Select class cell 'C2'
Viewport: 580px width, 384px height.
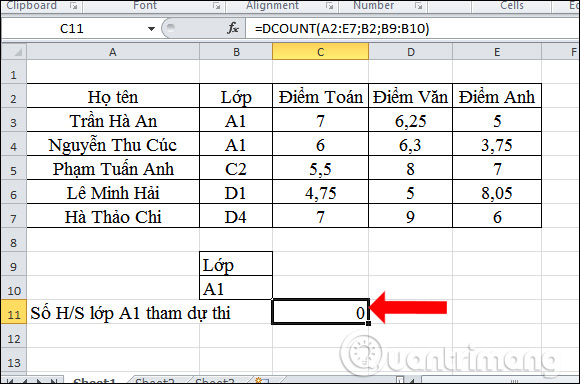tap(236, 169)
